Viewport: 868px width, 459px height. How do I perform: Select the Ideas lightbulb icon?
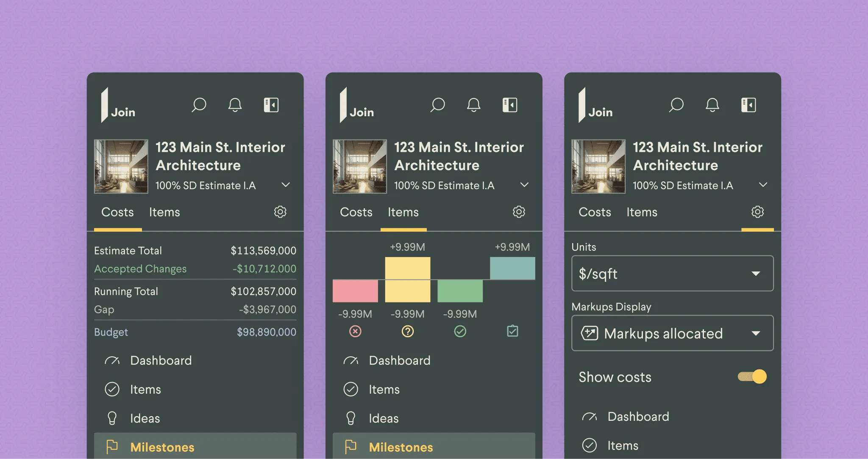point(112,418)
